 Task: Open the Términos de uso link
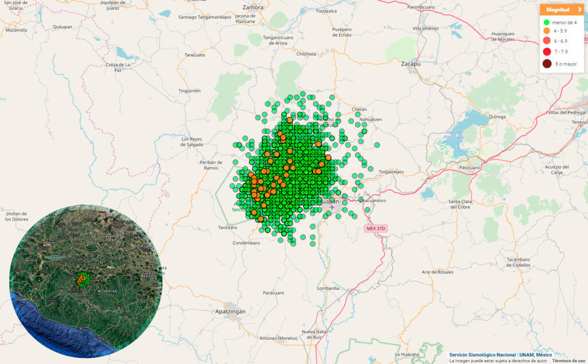tap(569, 361)
